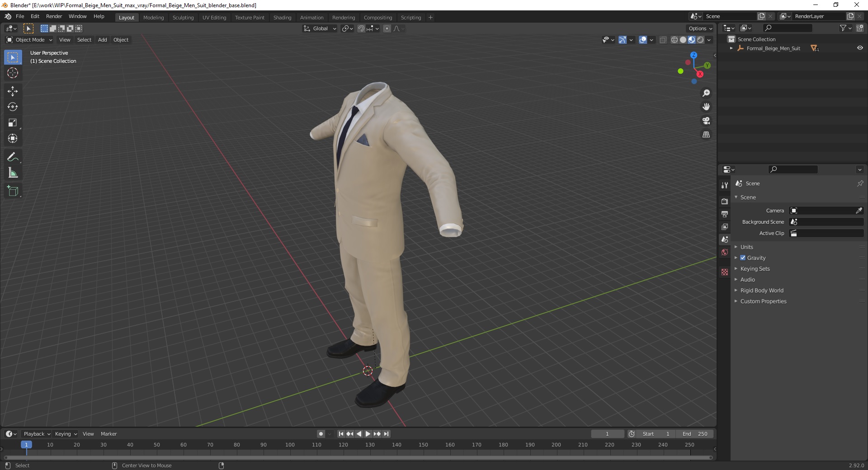The height and width of the screenshot is (470, 868).
Task: Open the Playback dropdown
Action: pyautogui.click(x=37, y=434)
